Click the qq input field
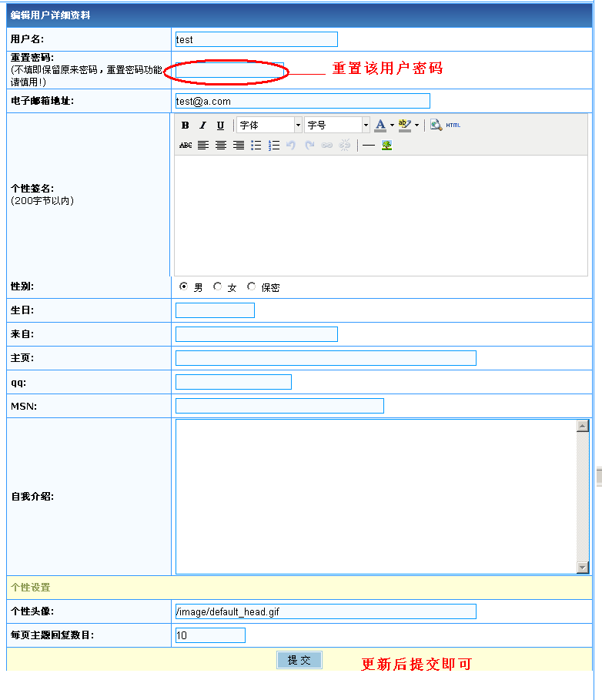Viewport: 602px width, 700px height. (x=233, y=382)
